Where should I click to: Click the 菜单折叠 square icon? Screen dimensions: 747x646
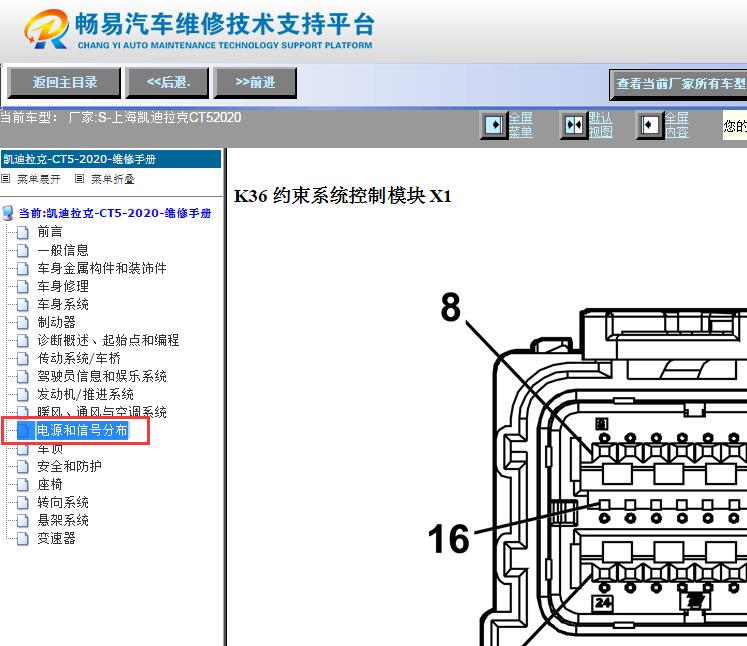pyautogui.click(x=80, y=179)
